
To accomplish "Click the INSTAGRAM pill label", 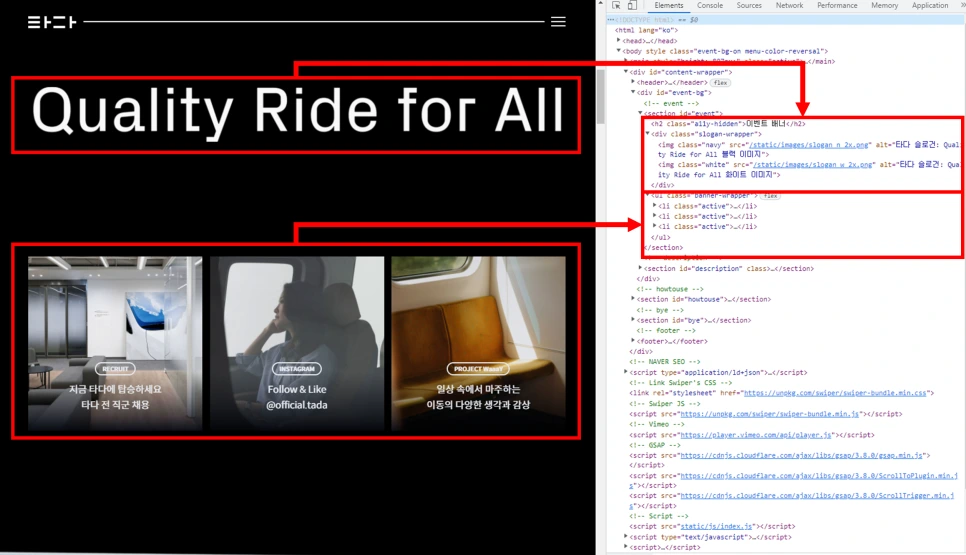I will [297, 369].
